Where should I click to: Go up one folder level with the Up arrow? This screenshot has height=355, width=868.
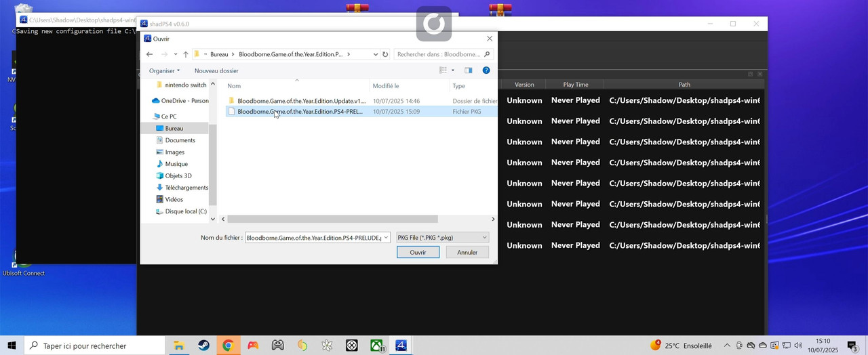pyautogui.click(x=186, y=54)
